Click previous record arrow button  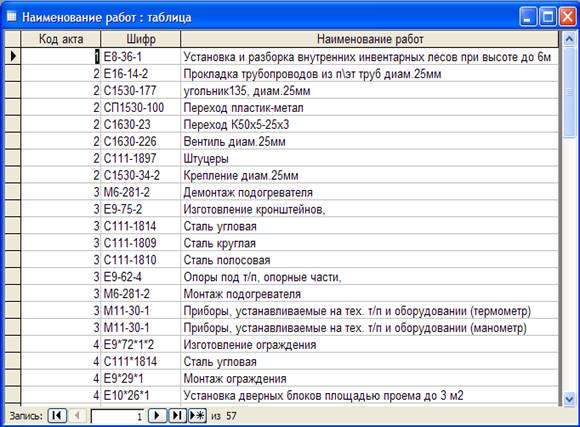tap(77, 415)
